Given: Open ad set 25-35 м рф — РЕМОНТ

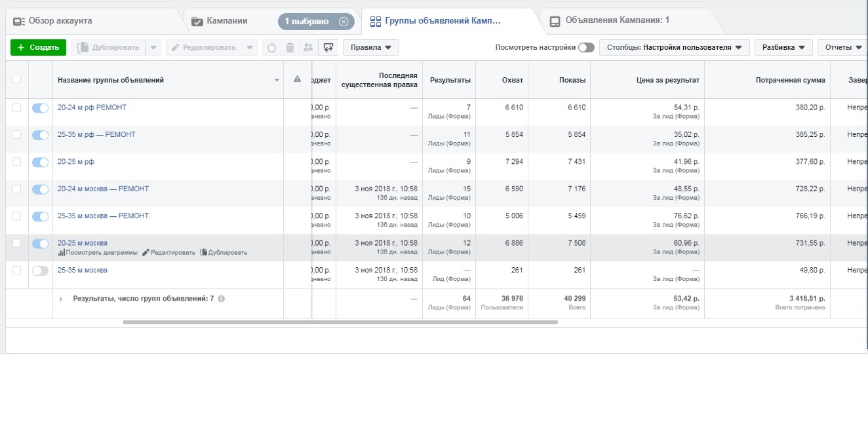Looking at the screenshot, I should click(96, 134).
